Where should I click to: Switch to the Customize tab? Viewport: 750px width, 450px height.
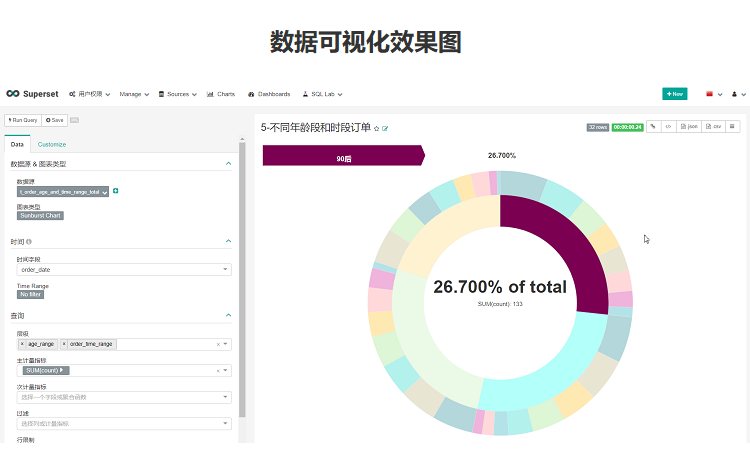coord(52,144)
